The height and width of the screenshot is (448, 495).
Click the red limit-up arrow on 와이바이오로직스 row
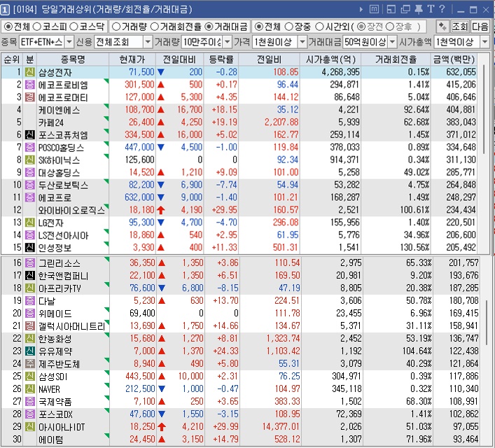(161, 210)
